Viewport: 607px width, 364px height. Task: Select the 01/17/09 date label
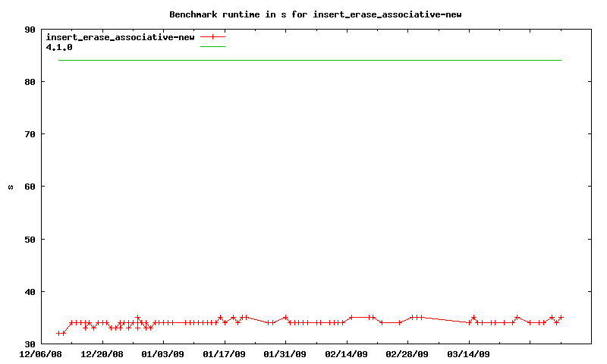(224, 353)
